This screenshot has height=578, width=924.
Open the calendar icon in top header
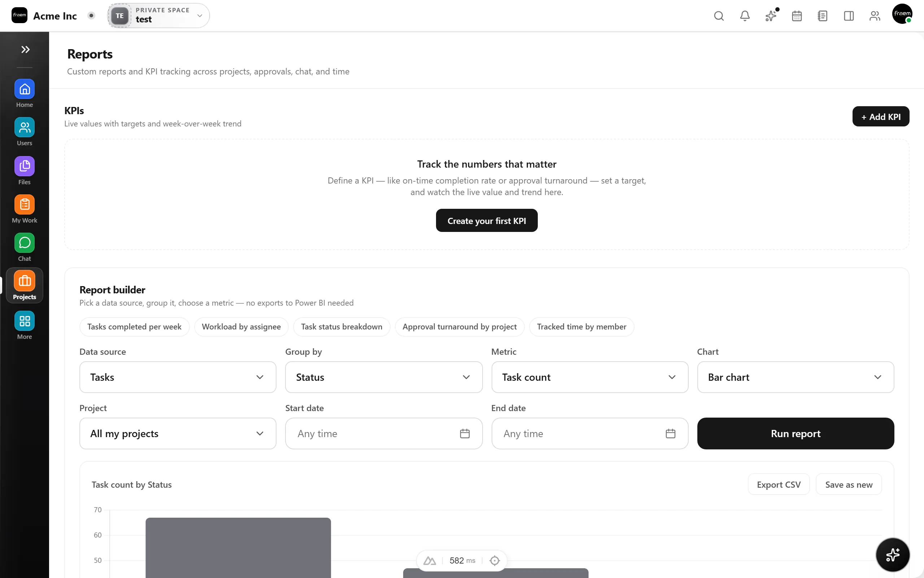(x=797, y=16)
